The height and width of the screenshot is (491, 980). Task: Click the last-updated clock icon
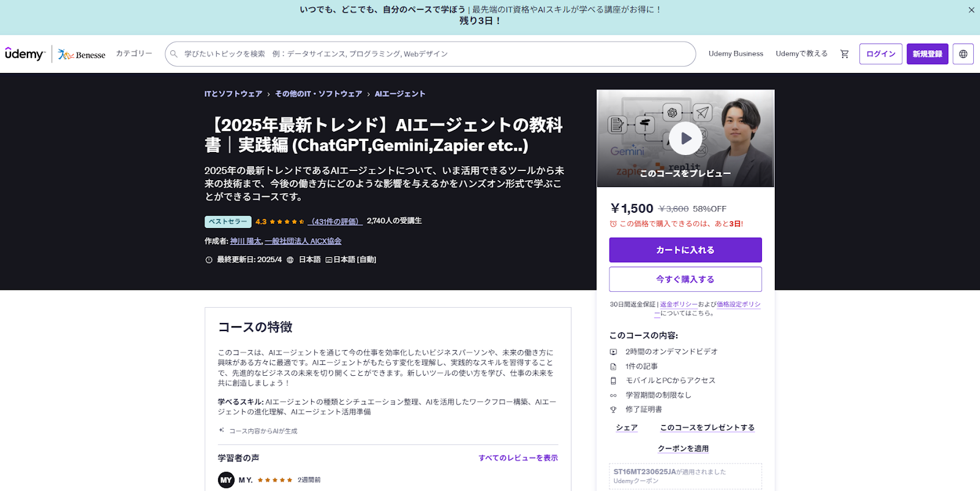[x=209, y=260]
